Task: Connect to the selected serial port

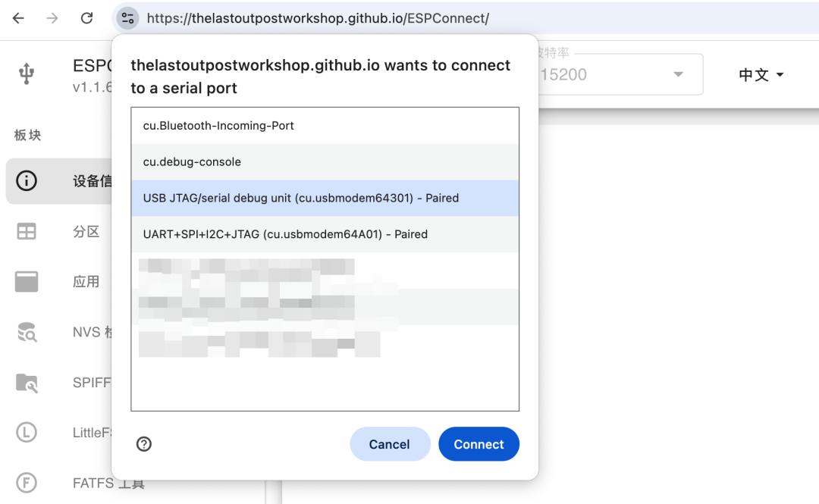Action: 479,444
